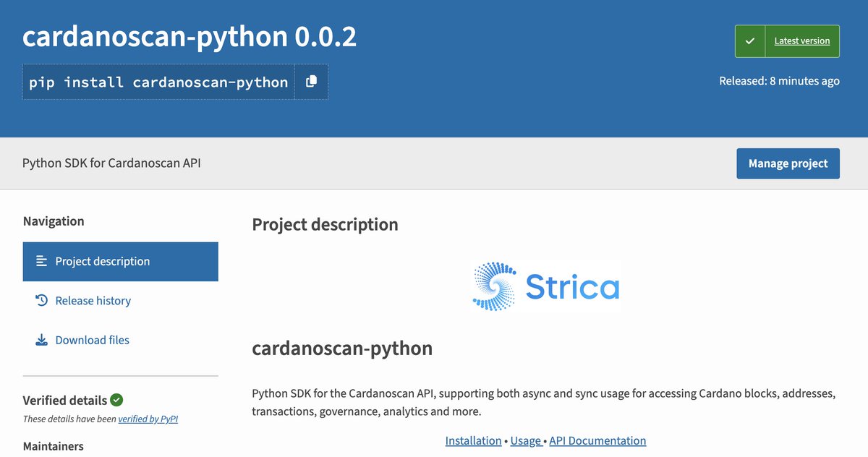Click the 'Verified details' heading
The image size is (868, 457).
click(65, 401)
